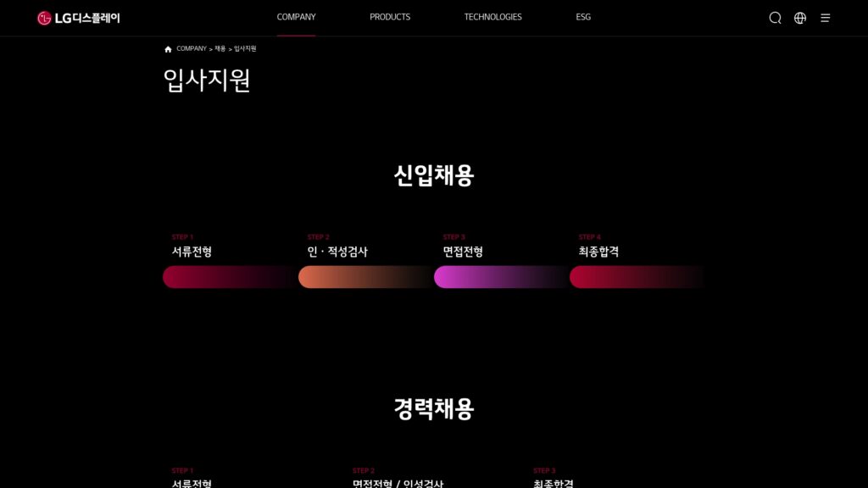This screenshot has width=868, height=488.
Task: Open the search icon in header
Action: (775, 18)
